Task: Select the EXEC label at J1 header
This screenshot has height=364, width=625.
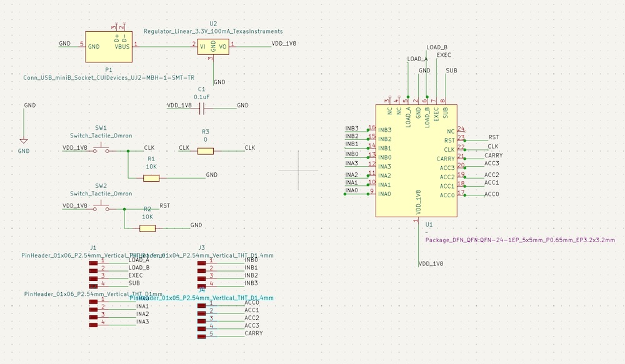Action: [x=136, y=275]
